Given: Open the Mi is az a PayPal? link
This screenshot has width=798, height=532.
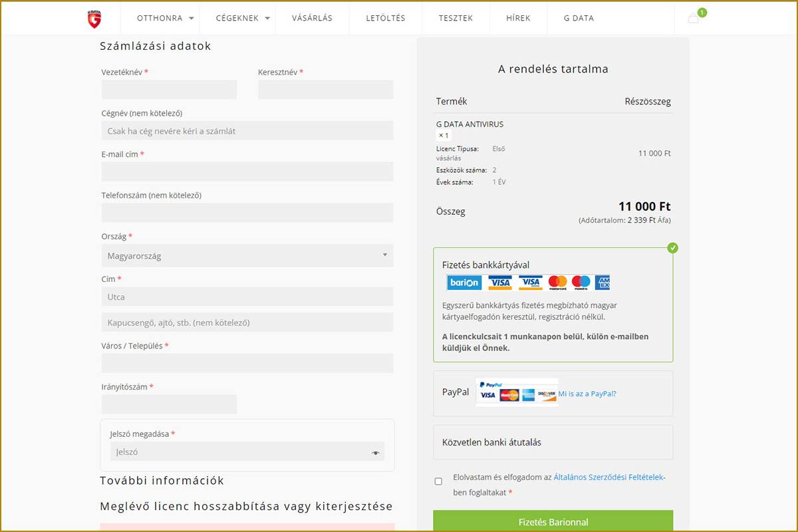Looking at the screenshot, I should [587, 394].
